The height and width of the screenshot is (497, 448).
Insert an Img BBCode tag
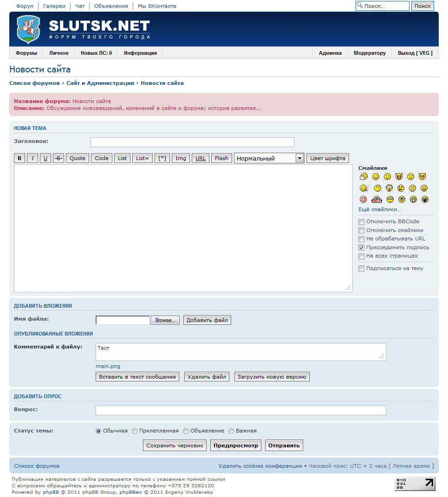[181, 158]
